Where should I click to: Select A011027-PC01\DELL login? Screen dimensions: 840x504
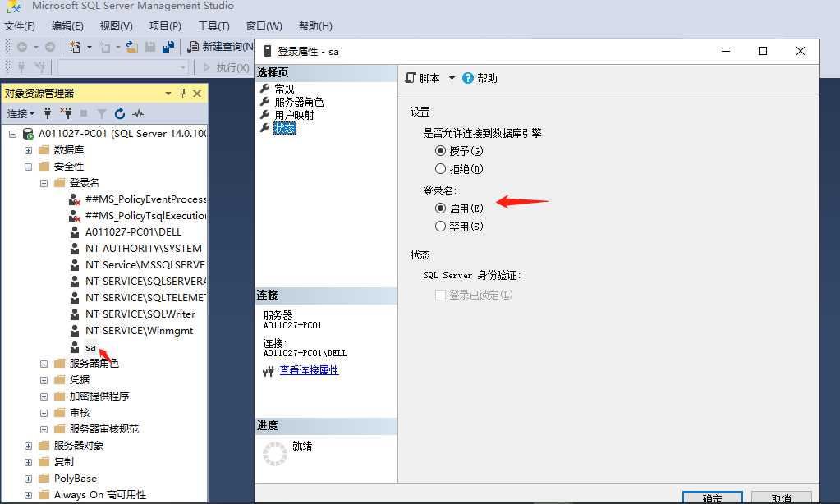(x=133, y=232)
